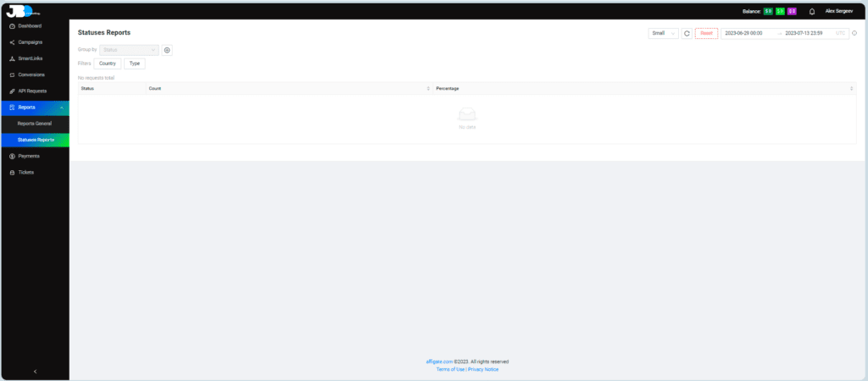Click the plus icon beside Group by
This screenshot has height=381, width=868.
tap(167, 50)
